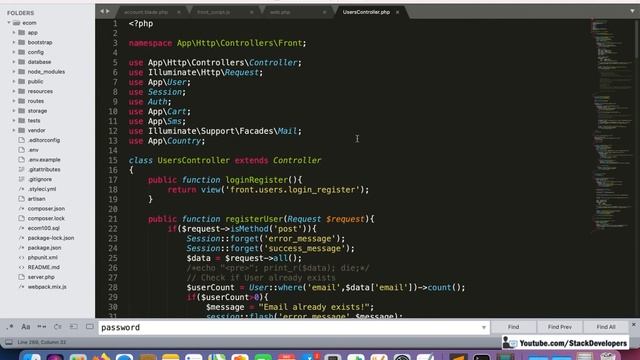This screenshot has width=640, height=360.
Task: Close the find panel
Action: click(634, 324)
